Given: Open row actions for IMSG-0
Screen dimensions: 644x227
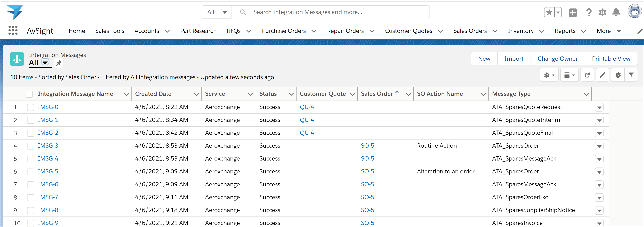Looking at the screenshot, I should point(599,107).
